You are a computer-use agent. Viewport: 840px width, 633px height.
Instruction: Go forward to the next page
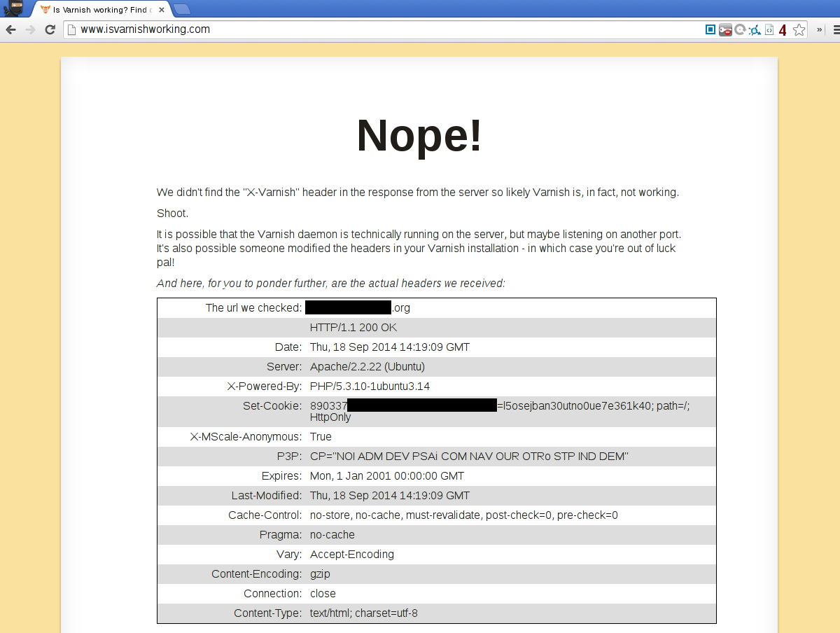pyautogui.click(x=30, y=29)
